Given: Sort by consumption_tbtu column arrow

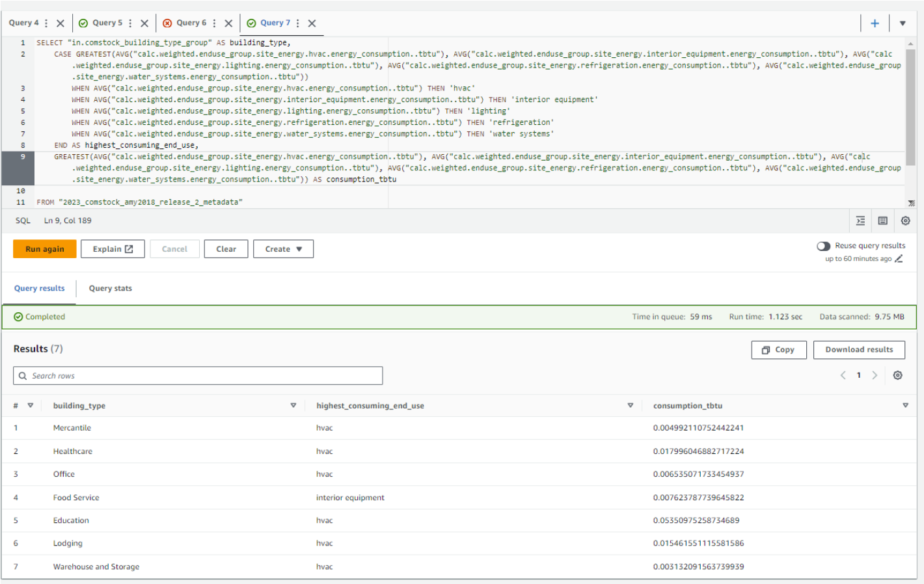Looking at the screenshot, I should point(905,405).
